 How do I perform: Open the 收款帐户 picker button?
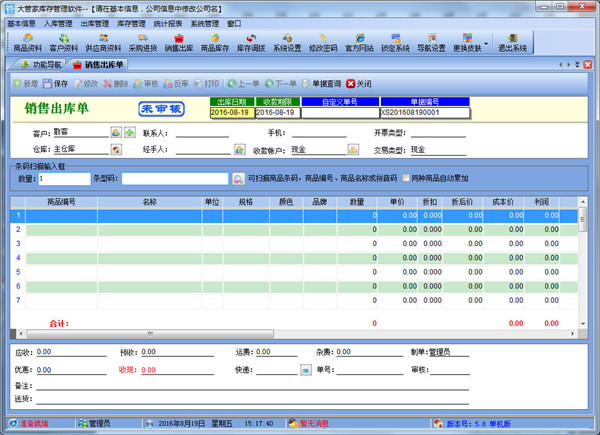(353, 149)
